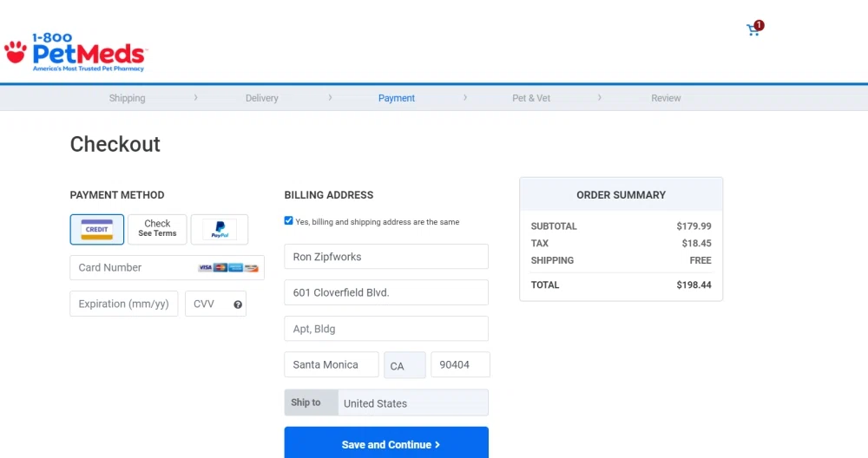Click the Card Number input field
This screenshot has width=868, height=458.
[x=135, y=268]
